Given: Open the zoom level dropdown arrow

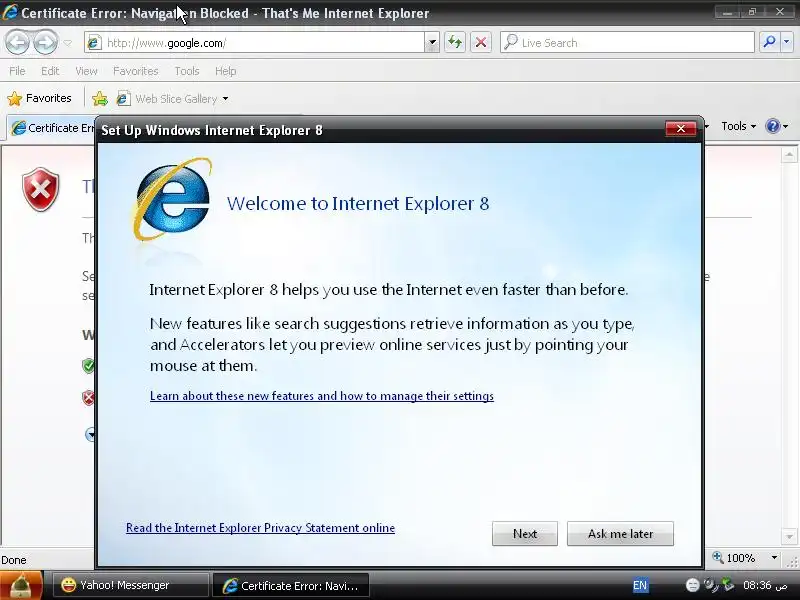Looking at the screenshot, I should 774,558.
